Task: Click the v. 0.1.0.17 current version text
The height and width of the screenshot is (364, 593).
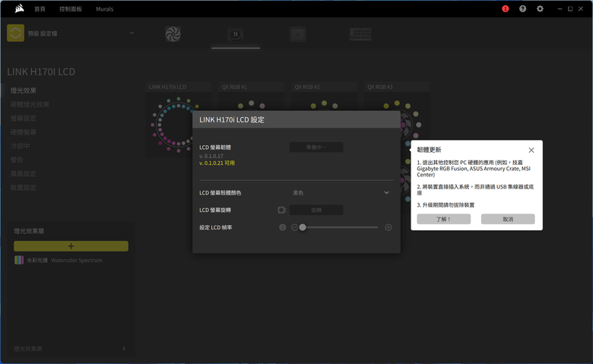Action: 211,156
